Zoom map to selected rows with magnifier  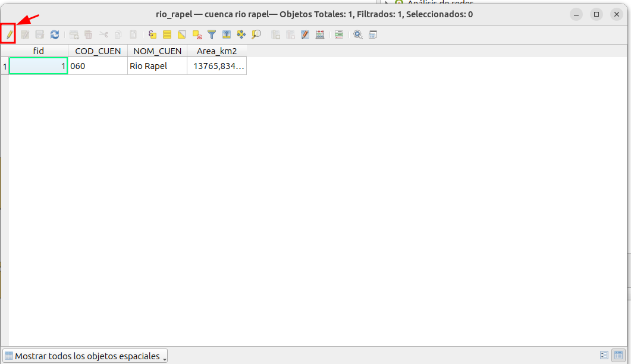[256, 34]
